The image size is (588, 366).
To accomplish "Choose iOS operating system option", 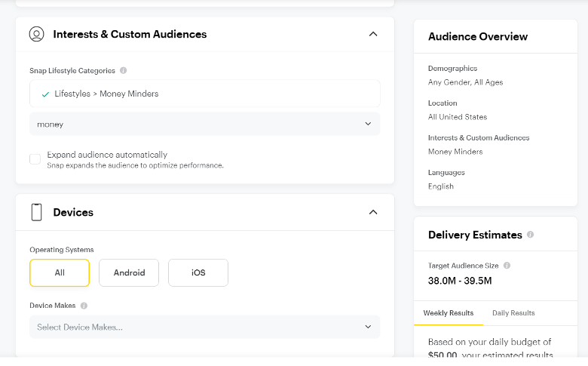I will 198,272.
